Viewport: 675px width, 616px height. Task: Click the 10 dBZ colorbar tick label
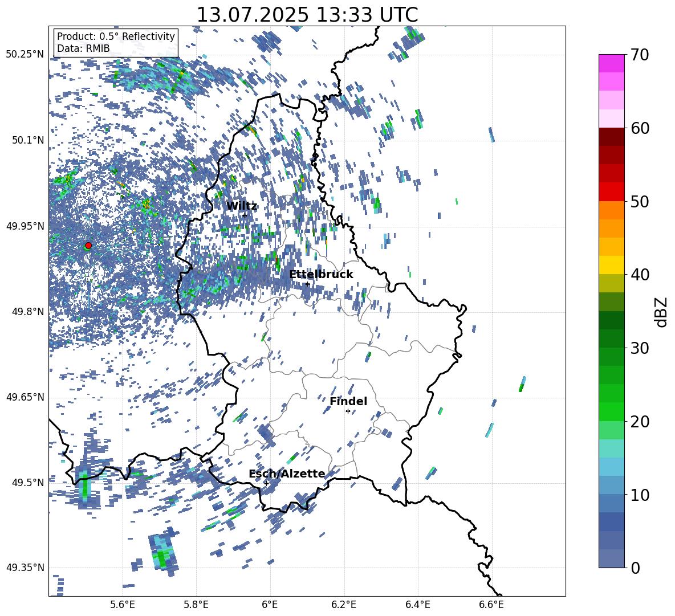pyautogui.click(x=640, y=495)
